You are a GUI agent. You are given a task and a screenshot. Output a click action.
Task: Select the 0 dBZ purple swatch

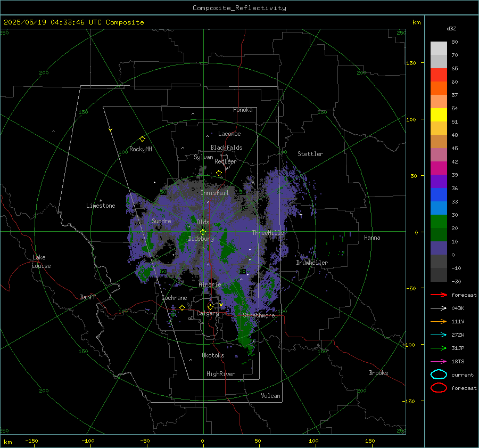point(439,248)
